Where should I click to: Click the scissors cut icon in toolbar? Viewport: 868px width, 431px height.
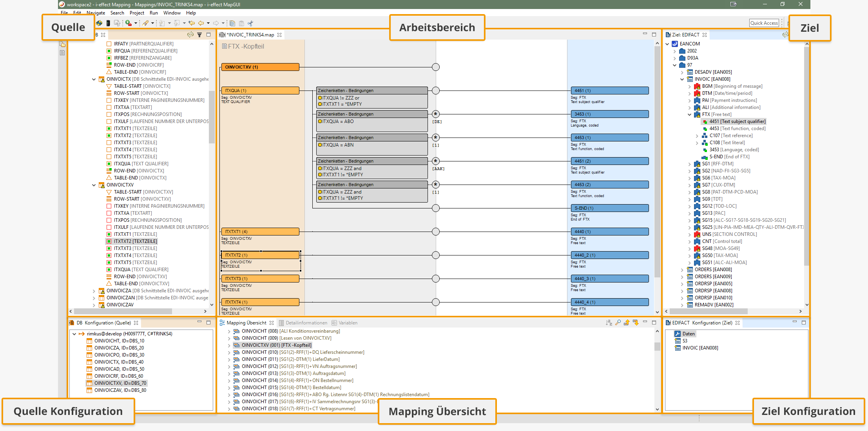coord(251,23)
